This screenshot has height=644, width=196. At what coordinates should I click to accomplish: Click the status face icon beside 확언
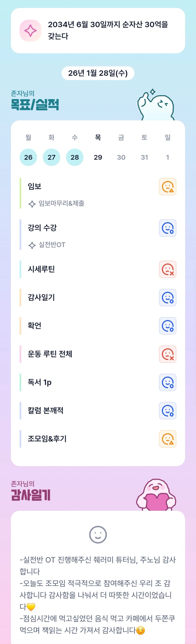click(x=168, y=326)
